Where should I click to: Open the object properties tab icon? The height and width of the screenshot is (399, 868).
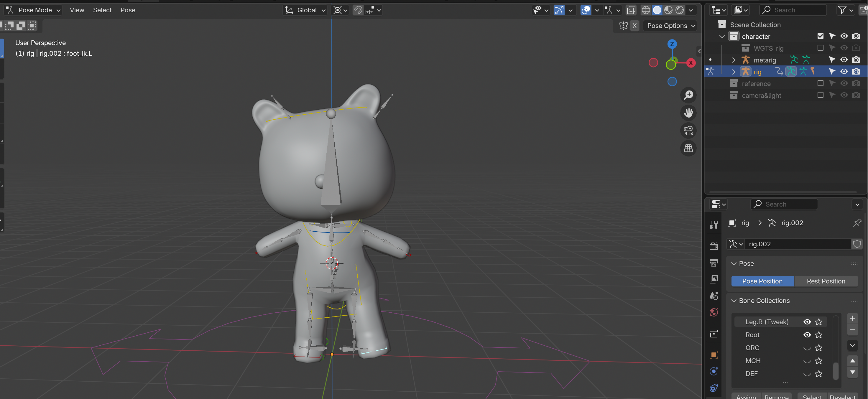coord(714,355)
